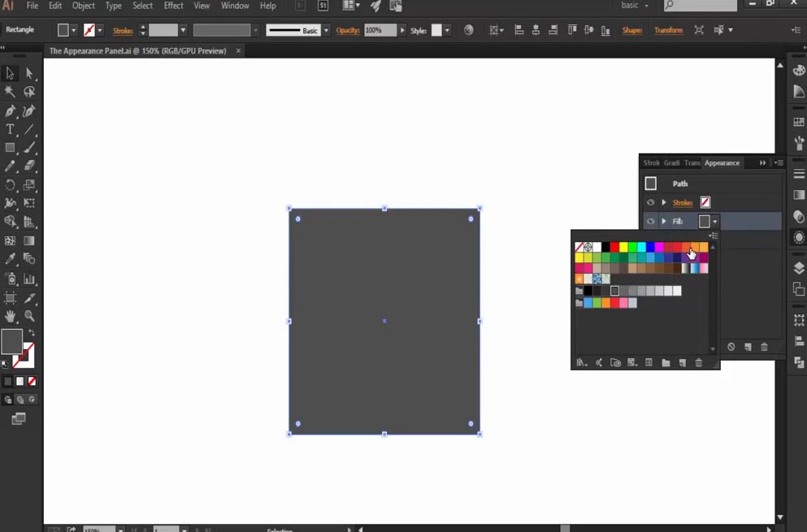This screenshot has width=807, height=532.
Task: Select the Pencil tool
Action: 10,166
